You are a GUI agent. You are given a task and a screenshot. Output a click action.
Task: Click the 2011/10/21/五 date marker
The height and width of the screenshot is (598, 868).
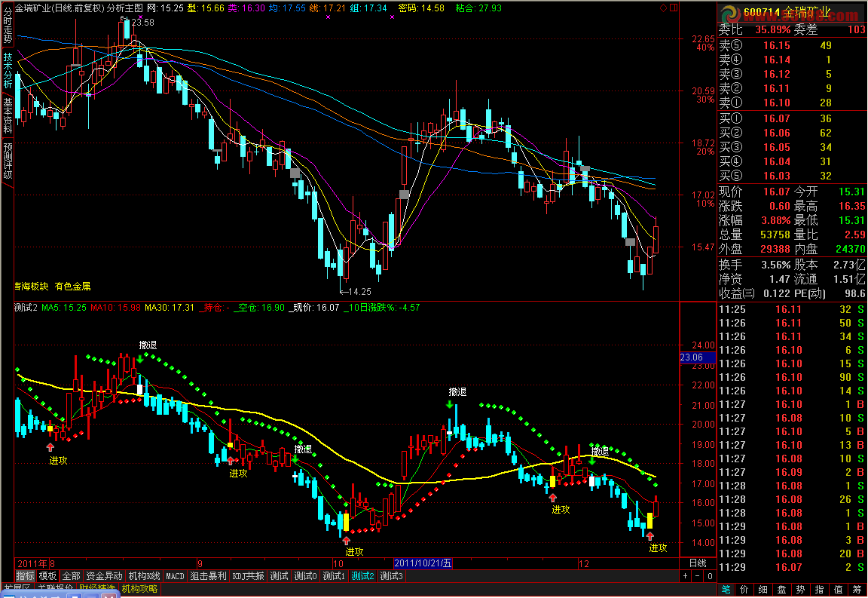pos(423,563)
